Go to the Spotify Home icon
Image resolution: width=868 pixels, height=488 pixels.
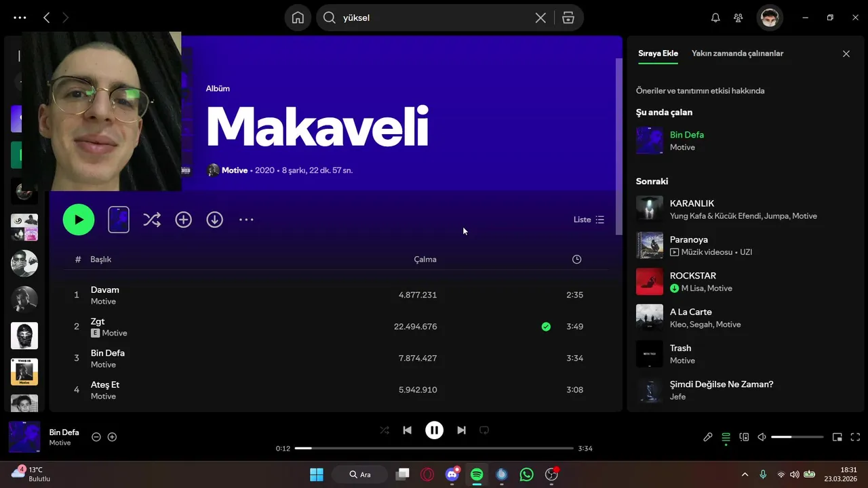coord(298,18)
